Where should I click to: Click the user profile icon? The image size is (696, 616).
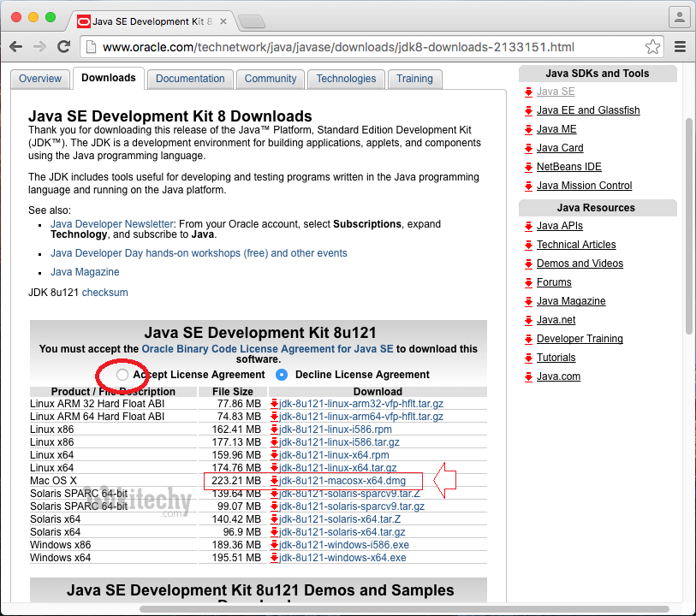pos(679,16)
